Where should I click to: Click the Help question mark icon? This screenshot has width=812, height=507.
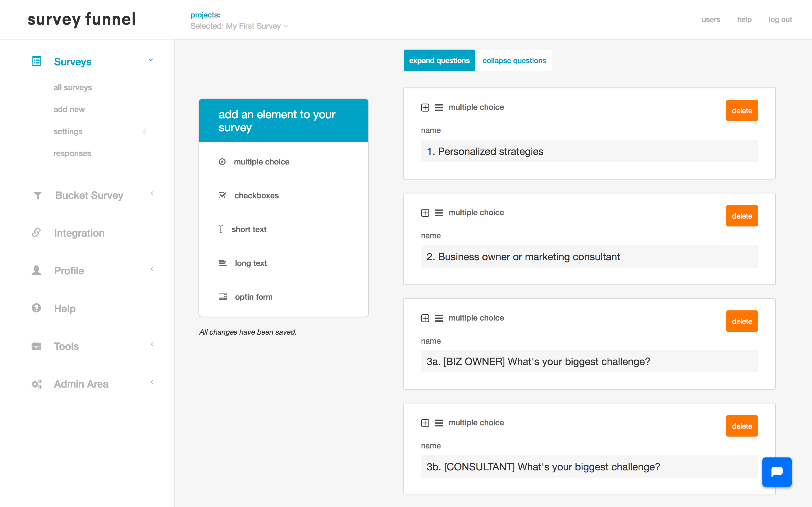(36, 308)
